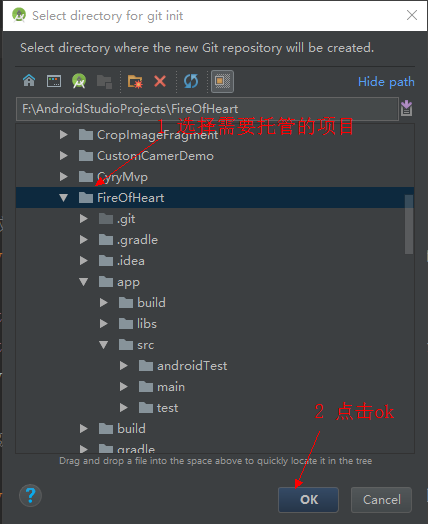Select the CropImageFragment directory row
This screenshot has height=524, width=428.
coord(215,135)
